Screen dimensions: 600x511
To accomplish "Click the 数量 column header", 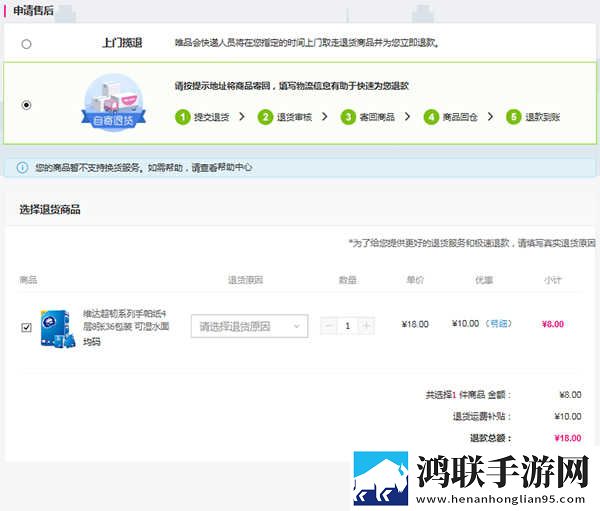I will tap(347, 280).
